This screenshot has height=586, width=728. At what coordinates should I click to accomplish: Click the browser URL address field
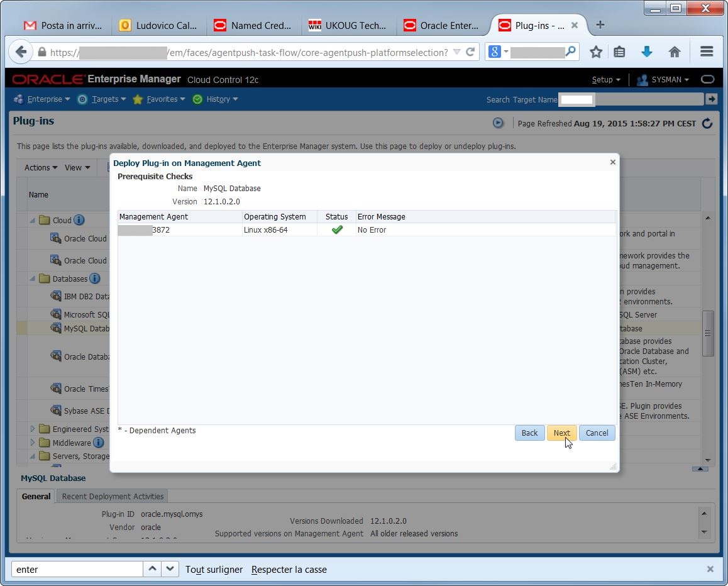248,52
